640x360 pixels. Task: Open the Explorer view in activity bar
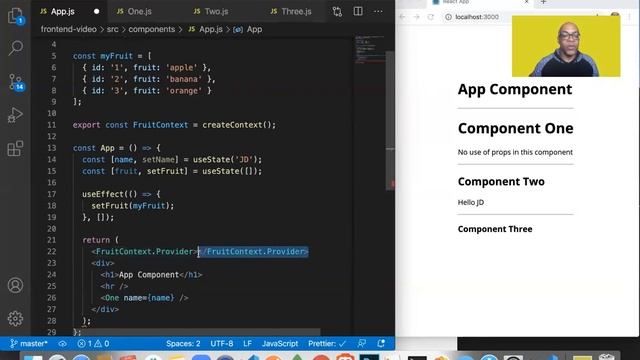coord(16,16)
